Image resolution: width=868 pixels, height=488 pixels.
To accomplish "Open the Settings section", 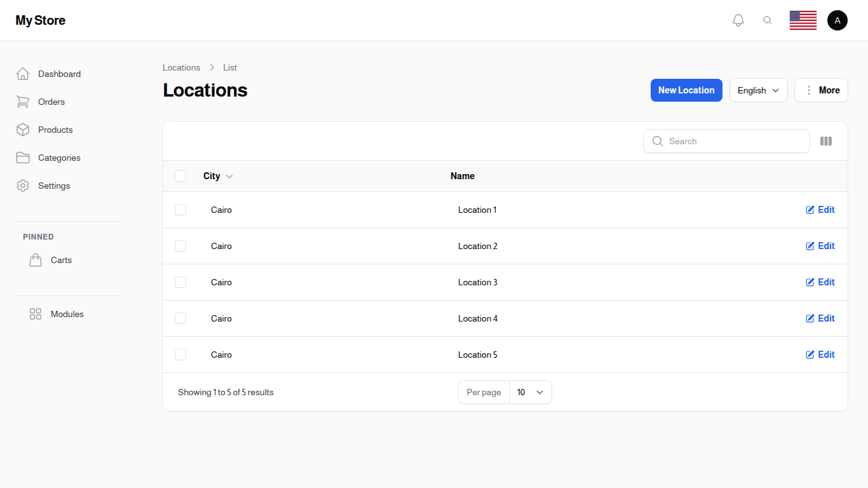I will tap(53, 186).
